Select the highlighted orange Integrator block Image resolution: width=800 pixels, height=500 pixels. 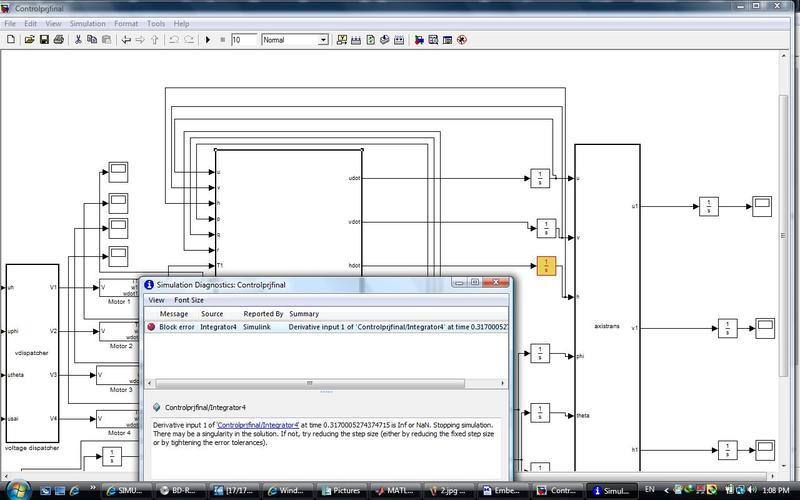click(x=546, y=266)
